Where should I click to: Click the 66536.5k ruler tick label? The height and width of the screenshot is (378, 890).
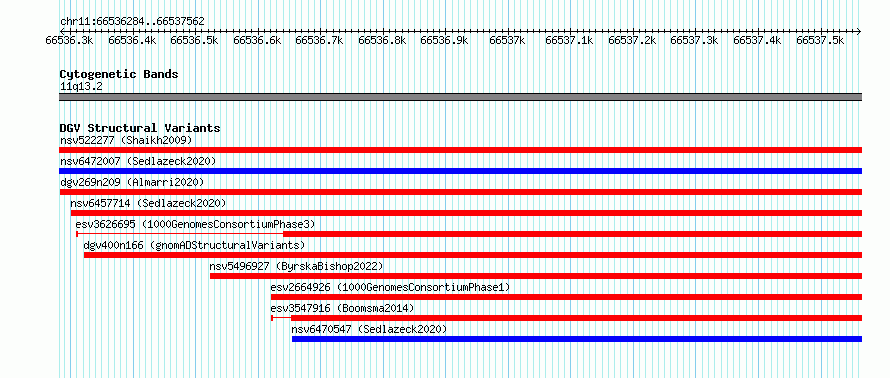click(194, 41)
